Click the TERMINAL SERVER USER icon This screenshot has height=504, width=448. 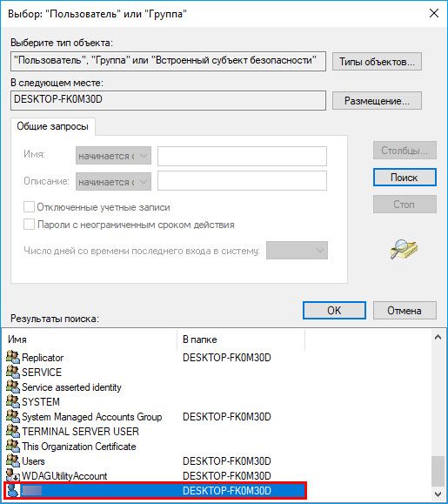(13, 431)
